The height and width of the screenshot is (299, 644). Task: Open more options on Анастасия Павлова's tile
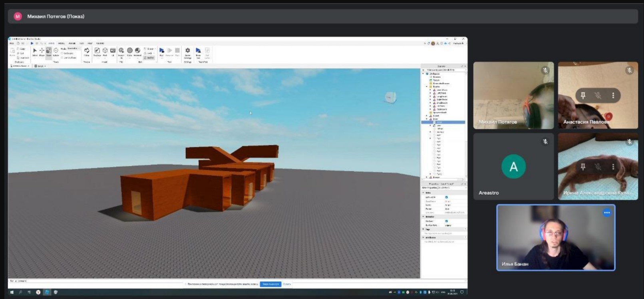(613, 96)
